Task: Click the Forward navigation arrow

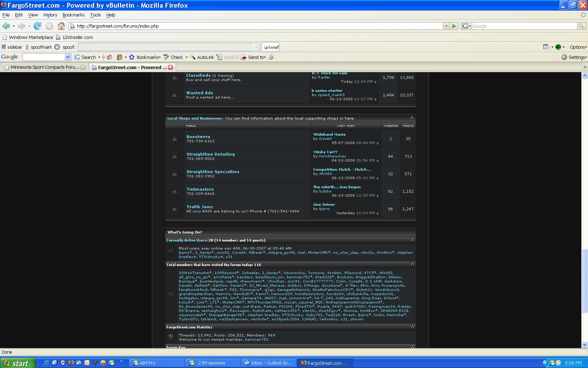Action: 21,26
